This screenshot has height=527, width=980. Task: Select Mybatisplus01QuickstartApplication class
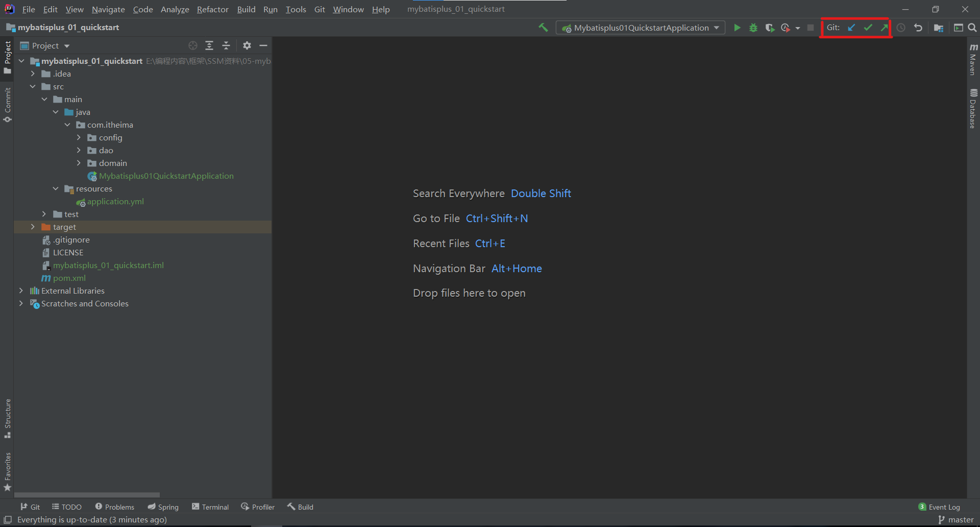pos(166,176)
